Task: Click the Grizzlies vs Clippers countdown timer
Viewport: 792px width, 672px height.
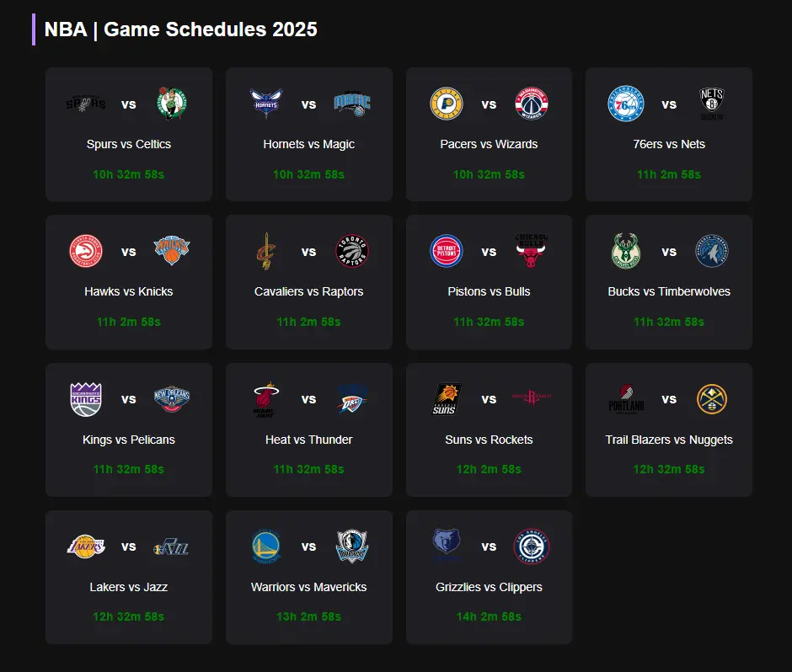Action: tap(489, 616)
